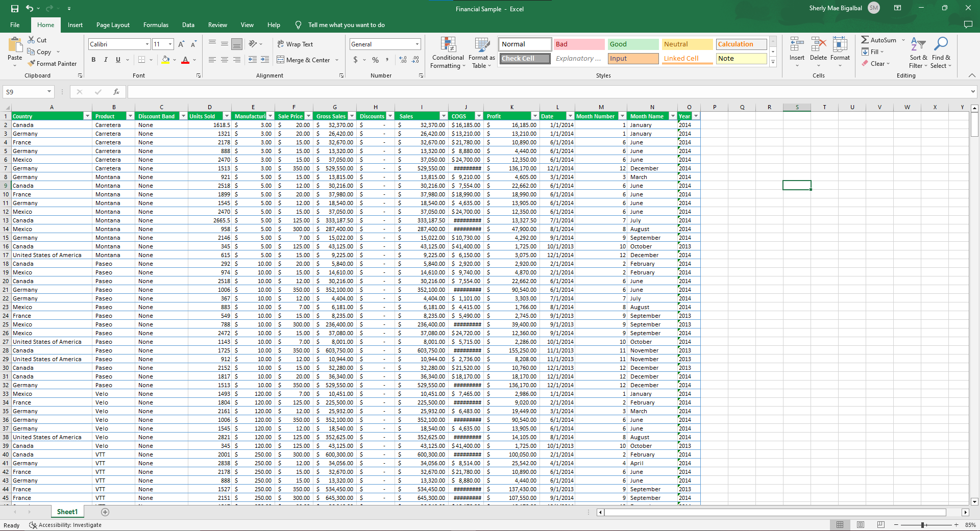Open the Page Layout ribbon tab

(x=113, y=25)
